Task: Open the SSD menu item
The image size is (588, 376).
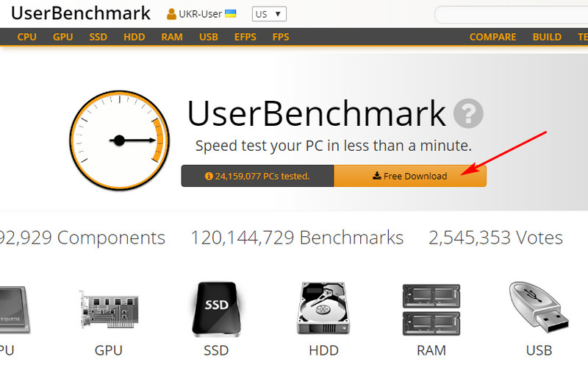Action: (98, 37)
